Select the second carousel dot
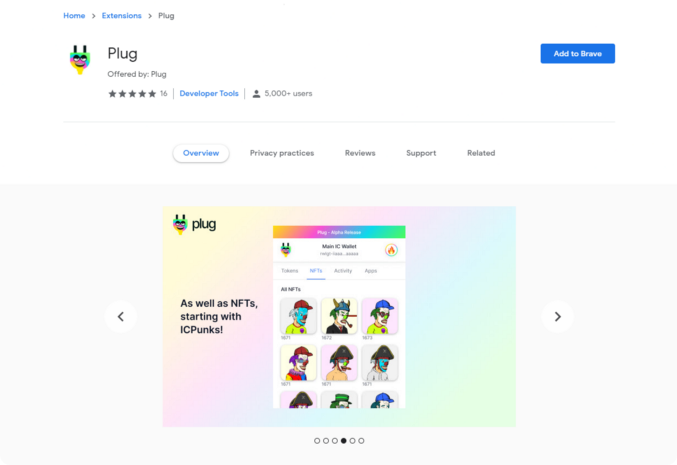 click(x=326, y=441)
